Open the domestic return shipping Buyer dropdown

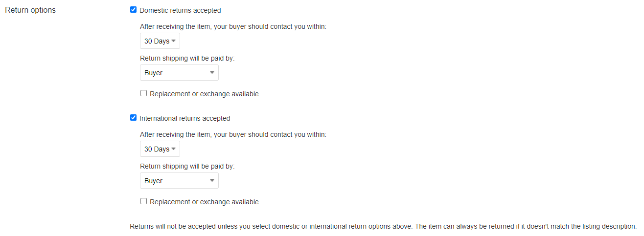point(179,73)
